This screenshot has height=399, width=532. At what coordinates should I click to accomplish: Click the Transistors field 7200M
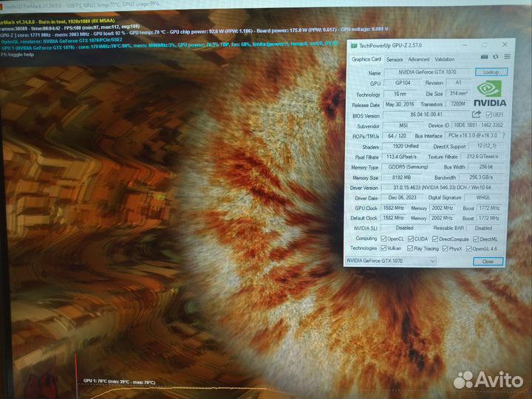coord(458,104)
